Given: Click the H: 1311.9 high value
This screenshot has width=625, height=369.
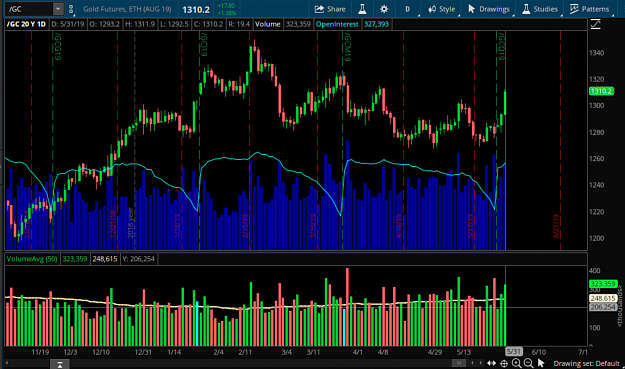Looking at the screenshot, I should [140, 24].
